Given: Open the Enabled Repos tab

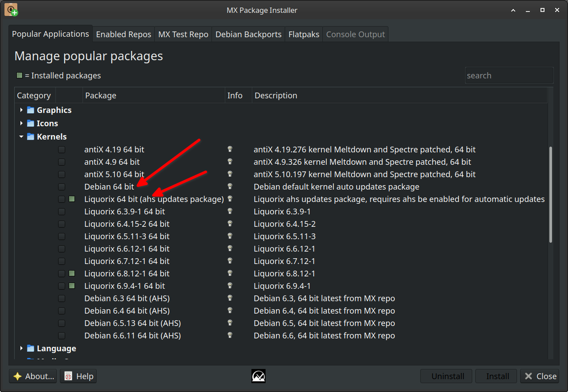Looking at the screenshot, I should (124, 34).
